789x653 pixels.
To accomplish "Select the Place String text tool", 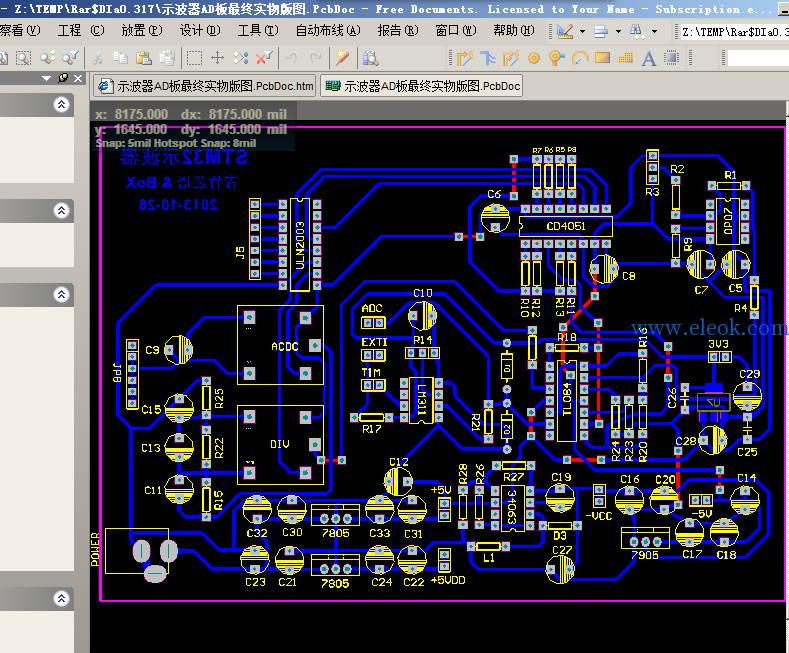I will (x=649, y=59).
